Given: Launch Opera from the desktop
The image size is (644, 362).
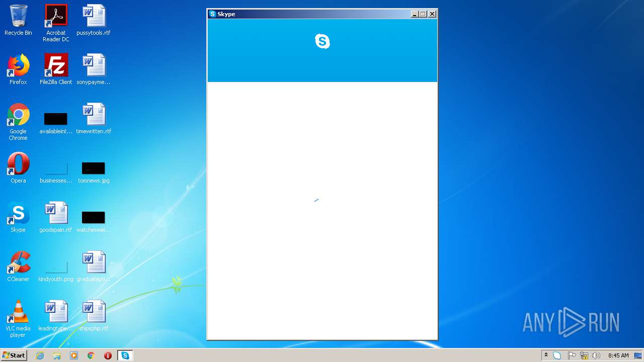Looking at the screenshot, I should point(18,168).
